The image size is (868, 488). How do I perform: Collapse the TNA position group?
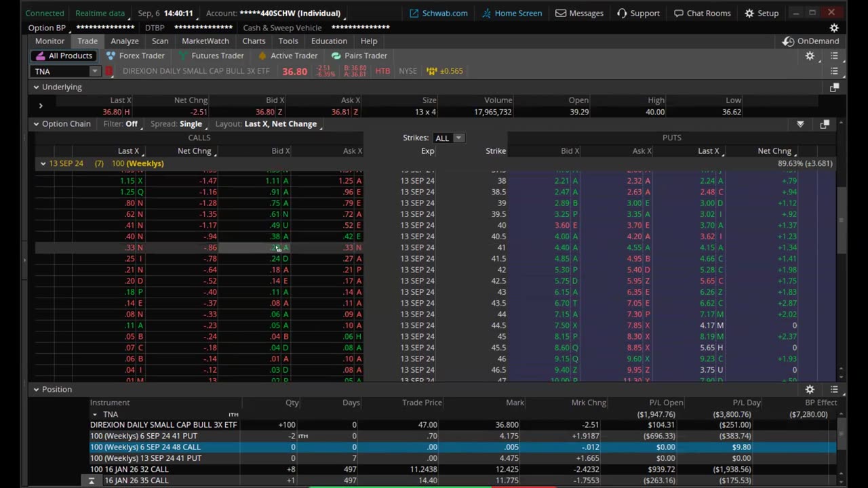(95, 414)
